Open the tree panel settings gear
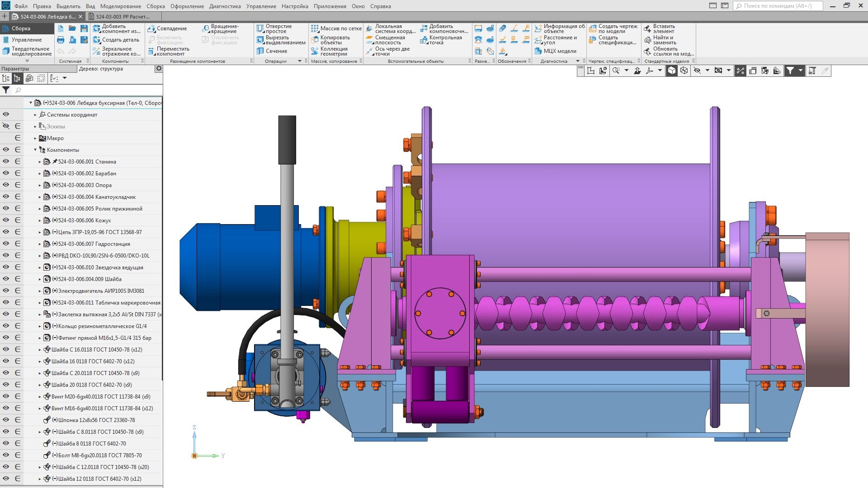The height and width of the screenshot is (488, 868). point(159,69)
